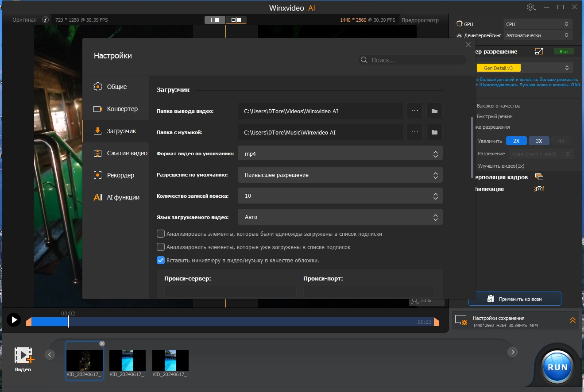Screen dimensions: 584x392
Task: Open folder icon for video output path
Action: pyautogui.click(x=434, y=111)
